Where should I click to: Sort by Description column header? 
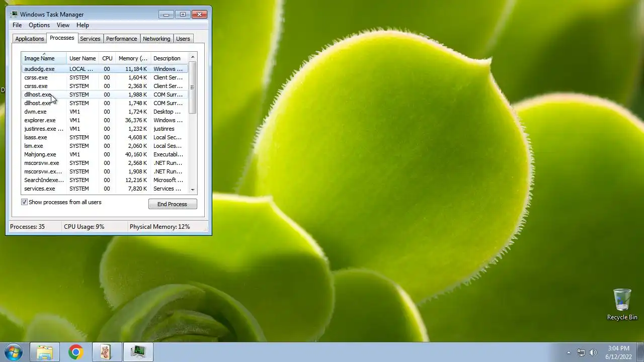point(169,58)
